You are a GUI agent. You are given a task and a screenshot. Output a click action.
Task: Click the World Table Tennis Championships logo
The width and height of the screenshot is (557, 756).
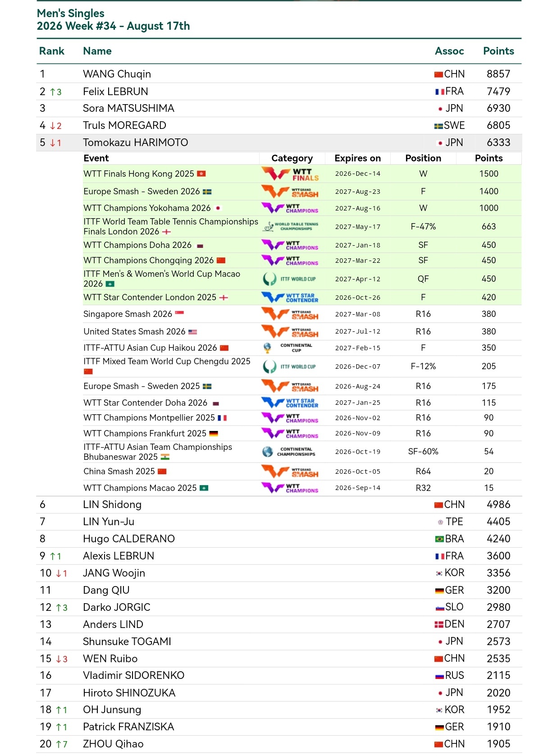coord(291,227)
